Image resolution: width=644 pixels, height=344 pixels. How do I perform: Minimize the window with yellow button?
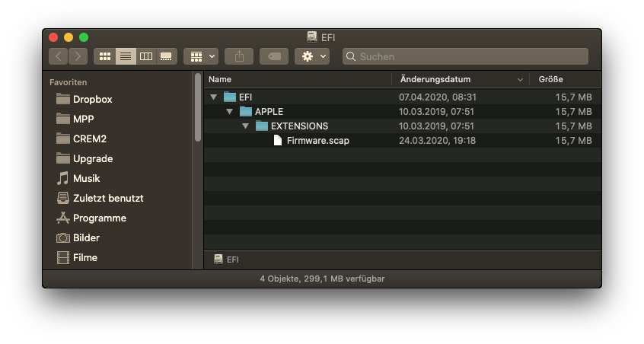click(69, 37)
